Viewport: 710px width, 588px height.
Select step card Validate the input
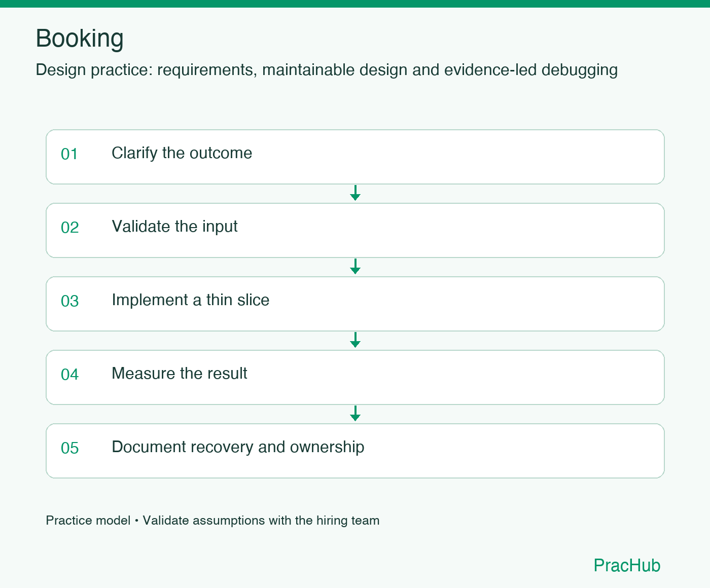coord(355,230)
